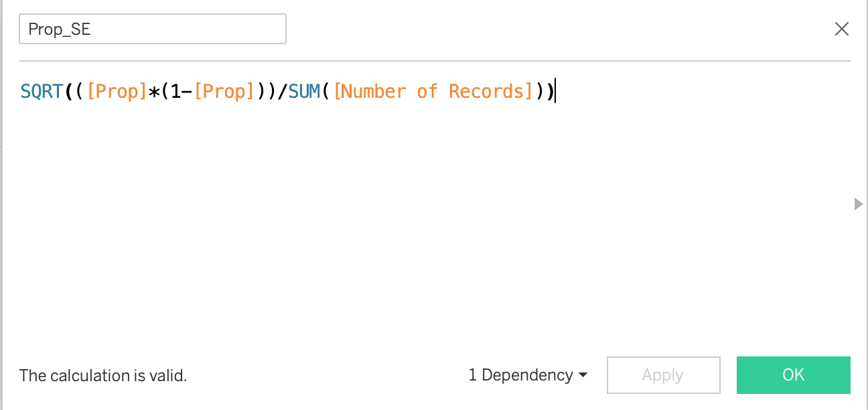
Task: Click the first [Prop] field reference
Action: click(117, 92)
